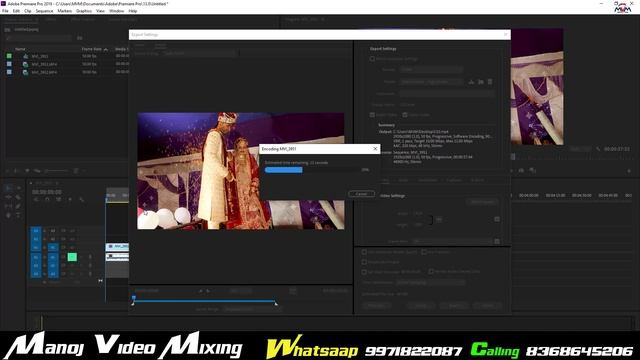
Task: Open the Source Scaling dropdown
Action: coord(199,53)
